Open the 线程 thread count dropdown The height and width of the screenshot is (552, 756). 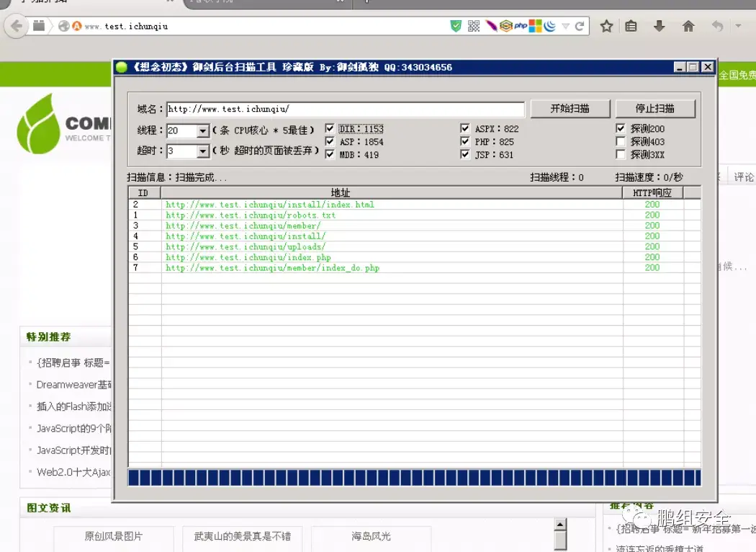tap(203, 130)
